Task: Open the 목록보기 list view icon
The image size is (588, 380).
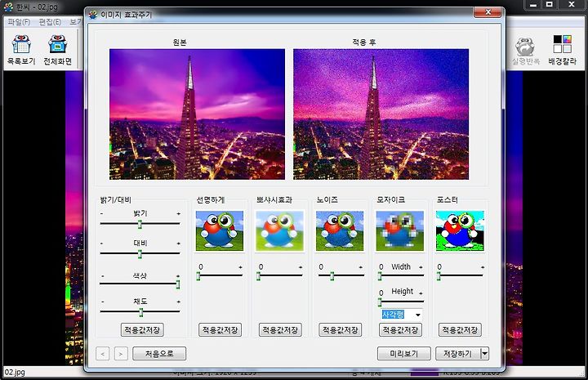Action: tap(21, 50)
